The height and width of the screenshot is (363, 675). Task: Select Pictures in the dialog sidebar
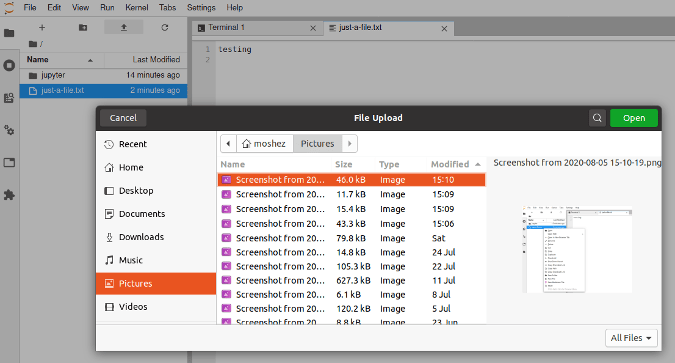tap(156, 283)
